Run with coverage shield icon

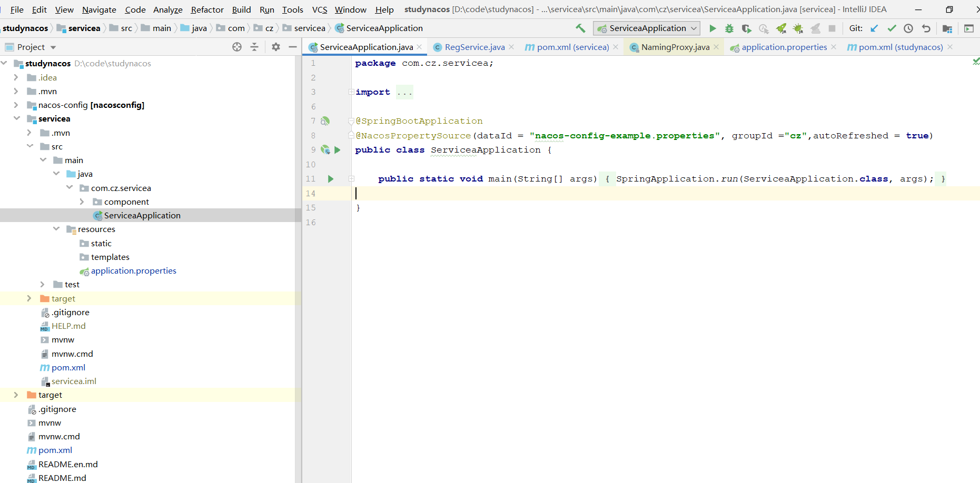pos(746,28)
